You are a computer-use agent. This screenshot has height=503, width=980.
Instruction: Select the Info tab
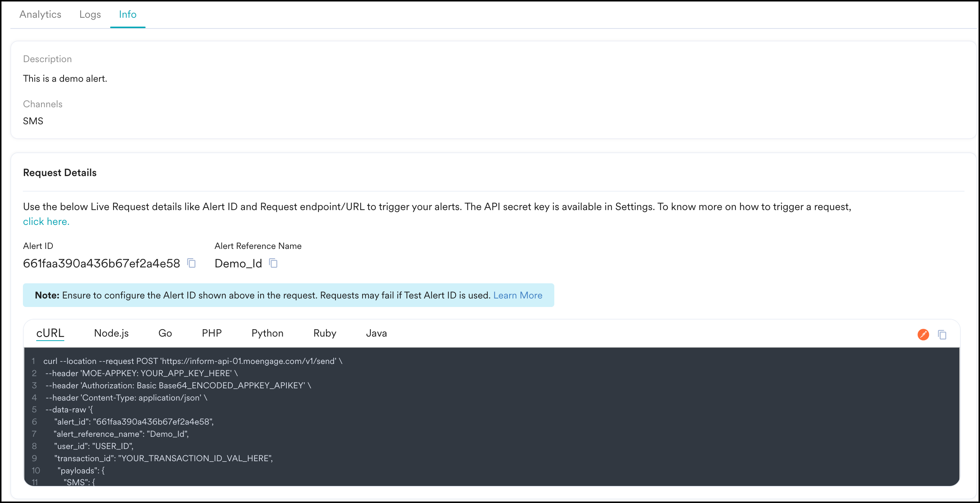pyautogui.click(x=127, y=14)
